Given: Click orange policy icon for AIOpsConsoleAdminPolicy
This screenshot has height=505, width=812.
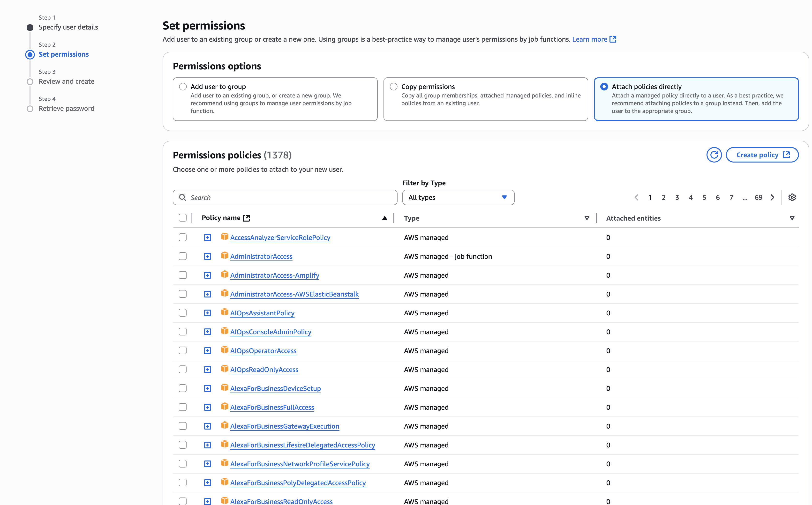Looking at the screenshot, I should (225, 331).
